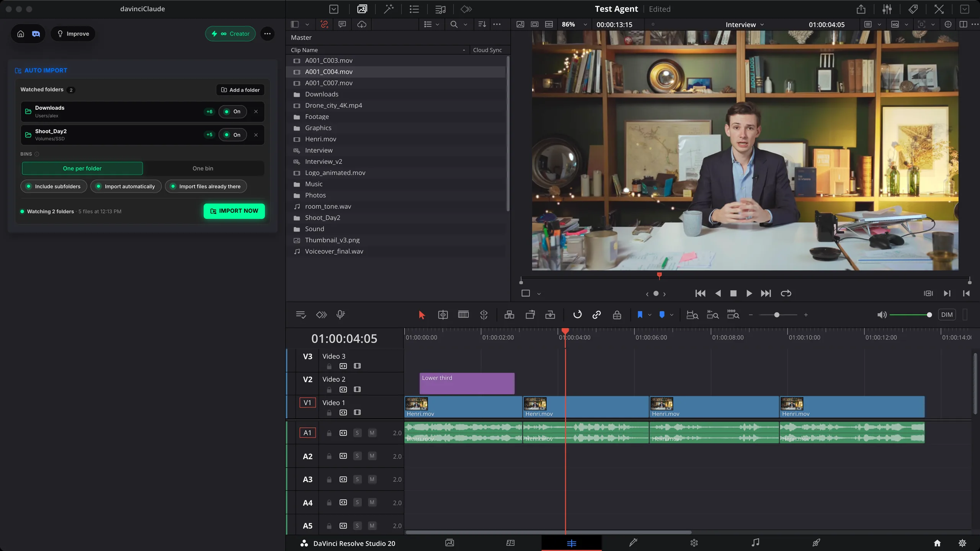The image size is (980, 551).
Task: Click the Insert Clip icon
Action: tap(509, 315)
